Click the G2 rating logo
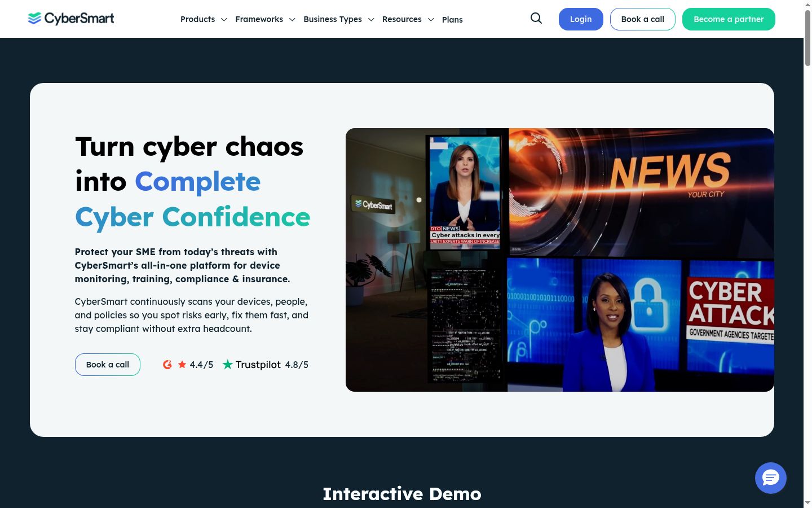Viewport: 812px width, 508px height. point(167,365)
